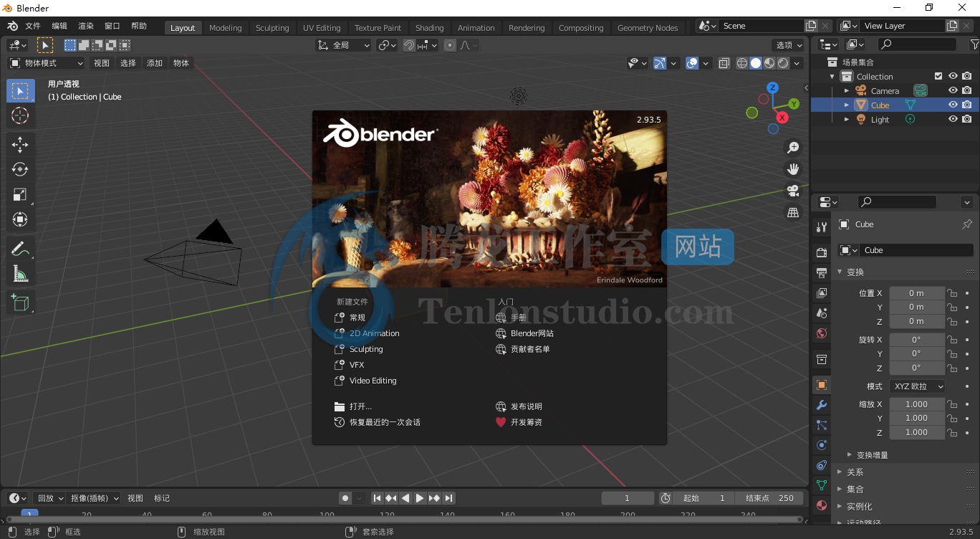
Task: Open the Render properties tab
Action: click(822, 252)
